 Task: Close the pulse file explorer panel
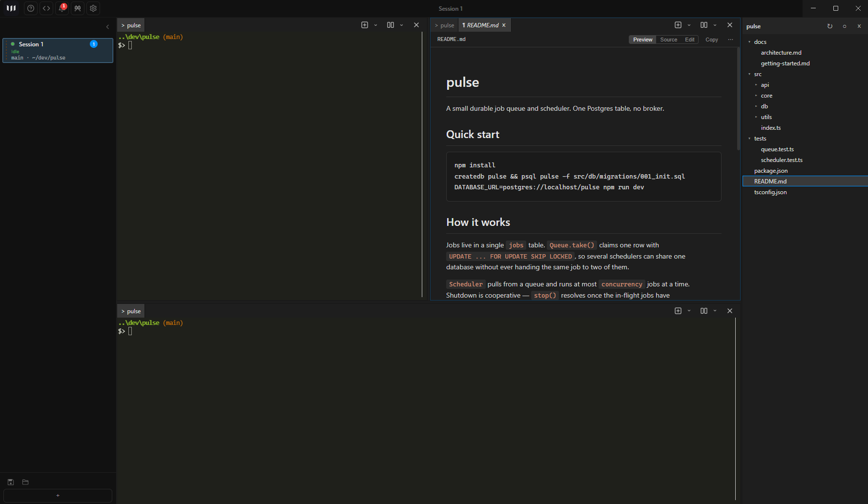tap(859, 26)
